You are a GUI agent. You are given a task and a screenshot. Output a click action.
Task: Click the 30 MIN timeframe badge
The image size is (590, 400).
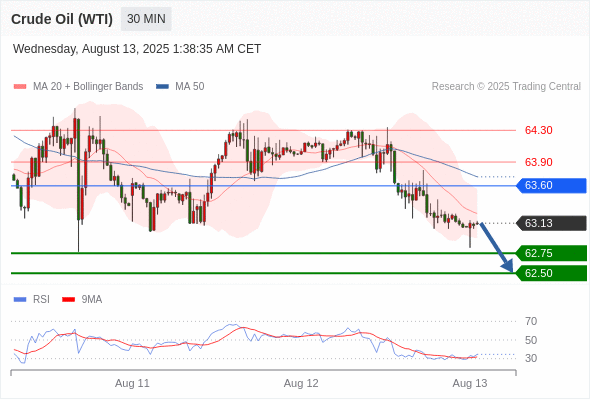146,19
